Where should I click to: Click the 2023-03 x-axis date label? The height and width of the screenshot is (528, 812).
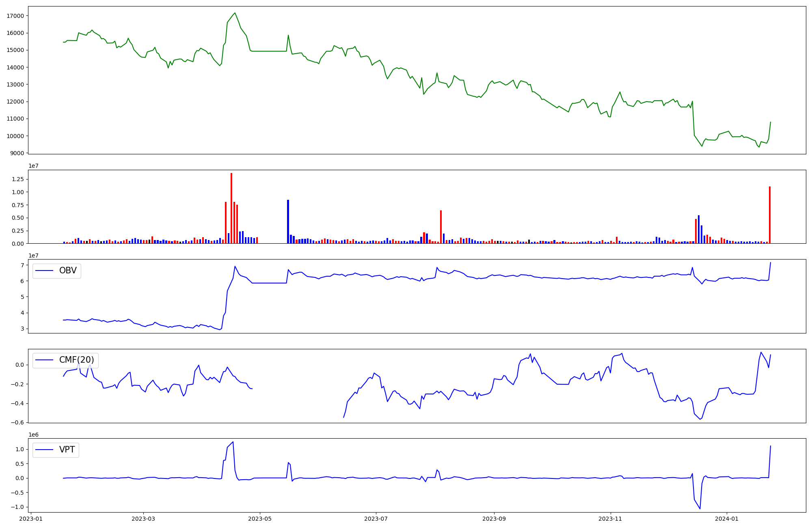point(143,519)
